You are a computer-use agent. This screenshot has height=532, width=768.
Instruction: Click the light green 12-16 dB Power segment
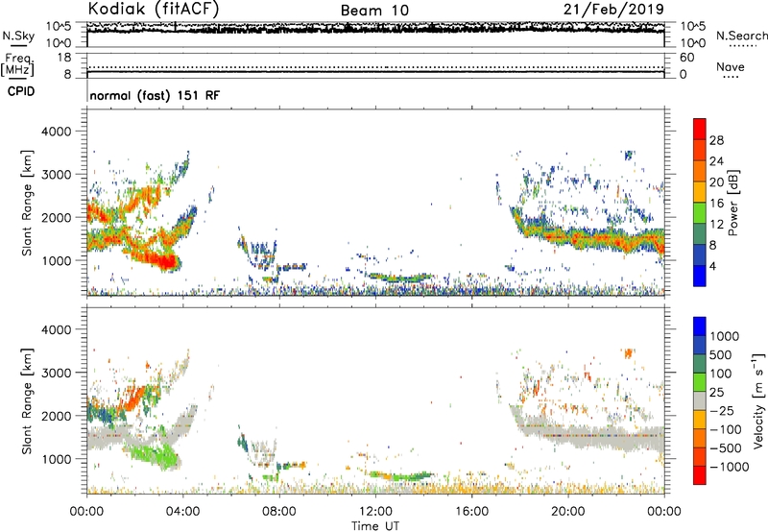click(x=700, y=213)
